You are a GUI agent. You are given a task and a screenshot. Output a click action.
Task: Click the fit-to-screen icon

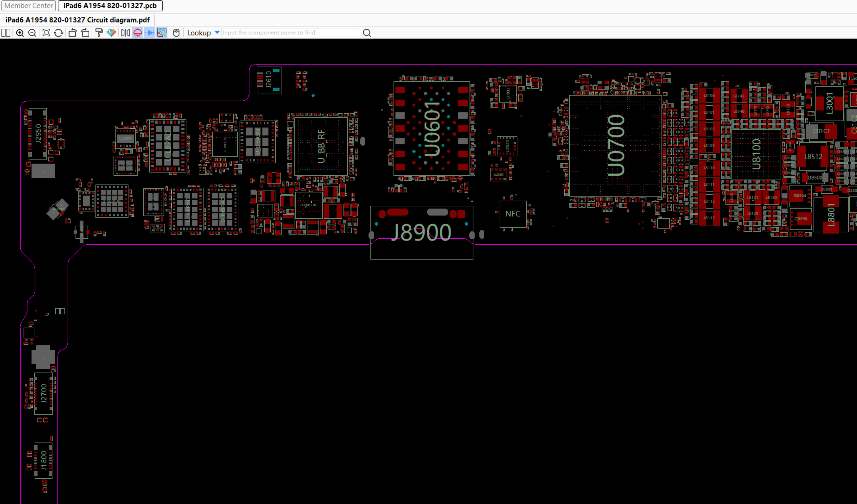coord(46,33)
